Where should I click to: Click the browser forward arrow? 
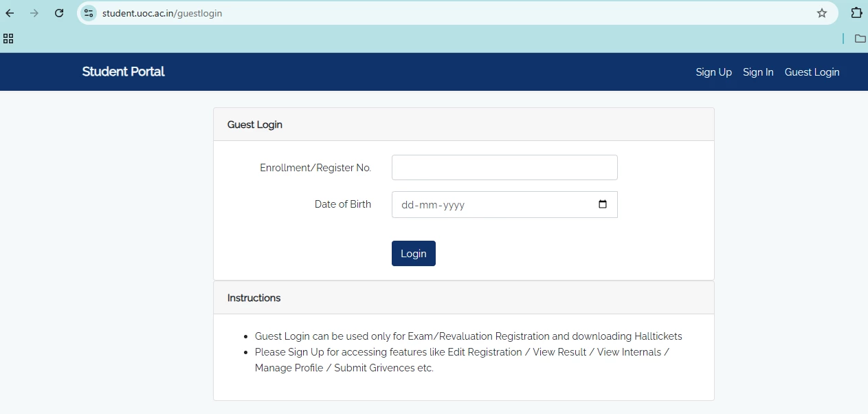(34, 13)
